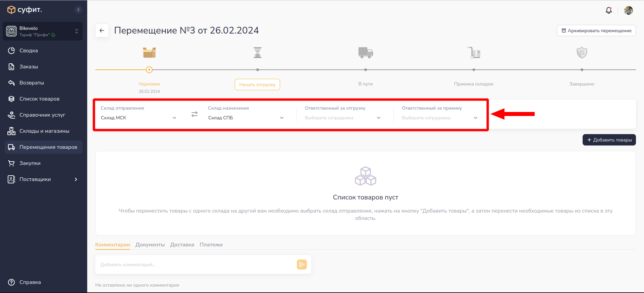Click the Черновик timeline marker

(149, 70)
